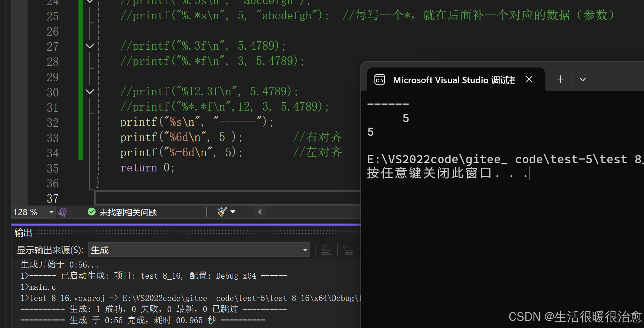
Task: Click the 未找到相关问题 status text
Action: click(128, 212)
